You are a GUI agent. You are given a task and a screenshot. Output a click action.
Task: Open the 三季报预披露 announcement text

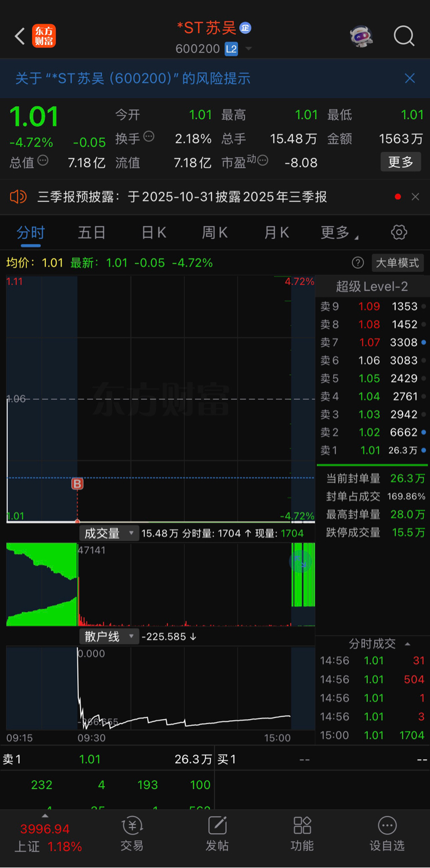point(182,197)
